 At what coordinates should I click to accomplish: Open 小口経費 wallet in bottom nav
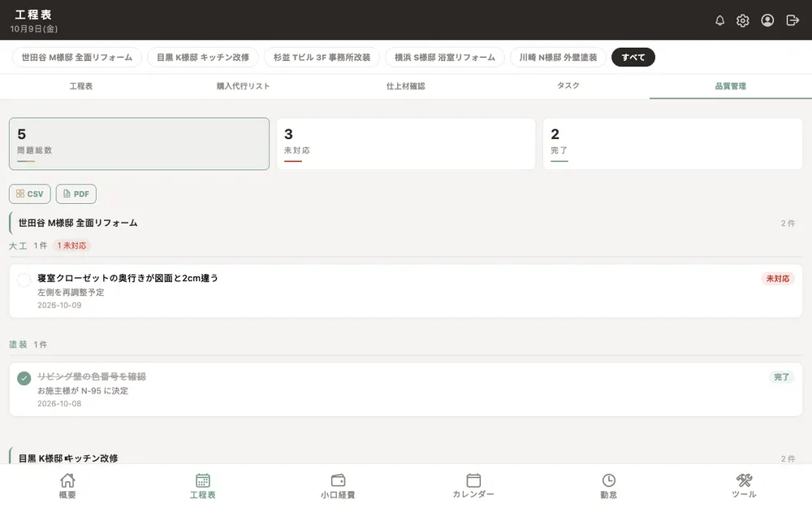click(338, 486)
